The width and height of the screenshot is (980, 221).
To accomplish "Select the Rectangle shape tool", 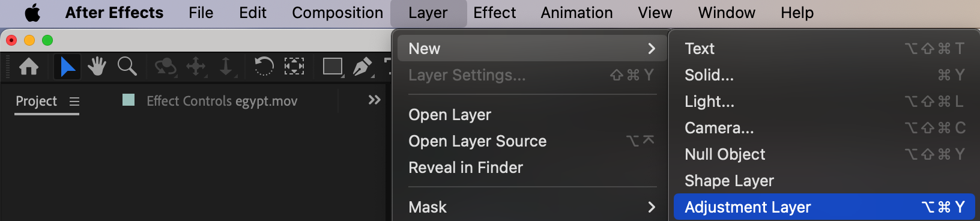I will pyautogui.click(x=333, y=66).
